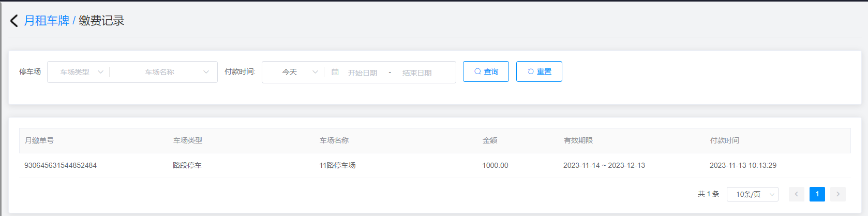Click the back arrow icon
Screen dimensions: 868x216
(14, 21)
